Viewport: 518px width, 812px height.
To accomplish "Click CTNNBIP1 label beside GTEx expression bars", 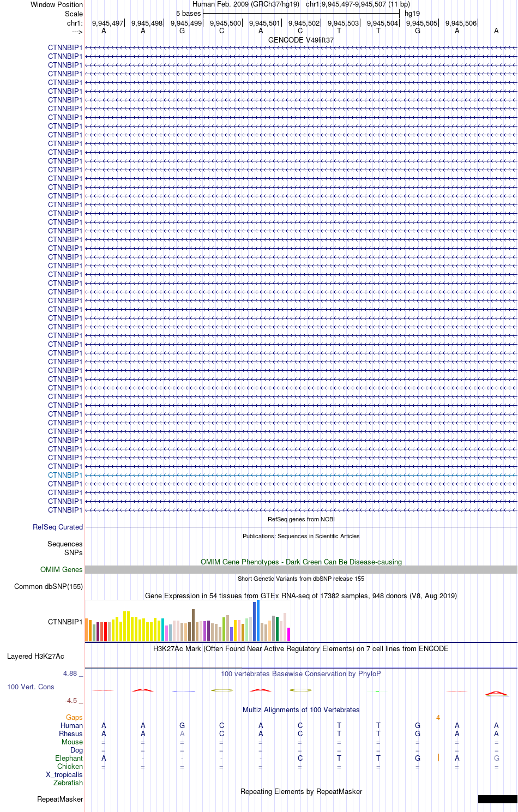I will pyautogui.click(x=65, y=622).
